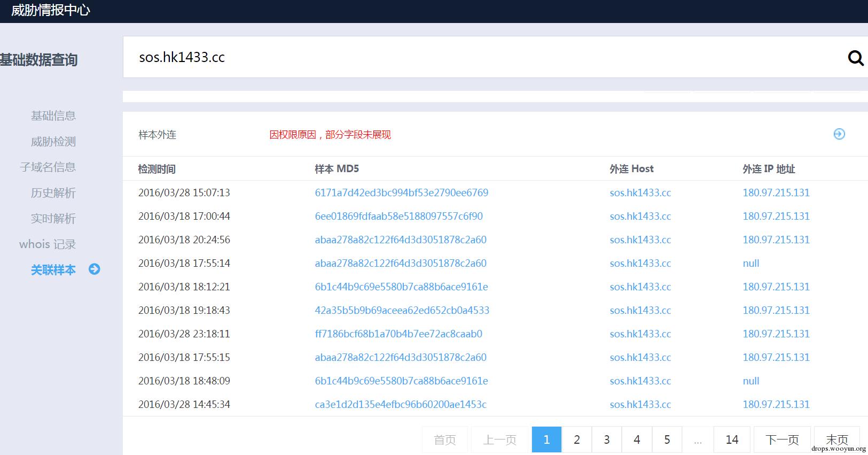
Task: Click the arrow icon next to 关联样本
Action: (95, 269)
